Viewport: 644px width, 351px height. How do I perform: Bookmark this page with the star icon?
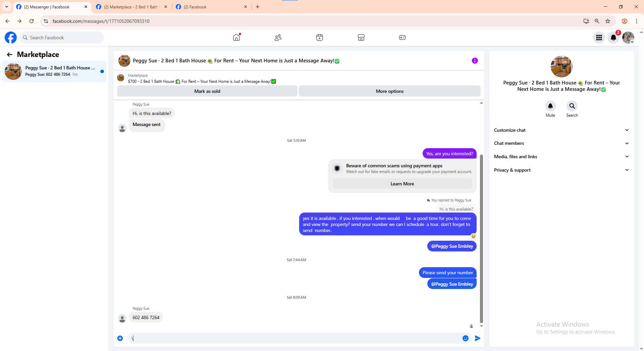[608, 21]
